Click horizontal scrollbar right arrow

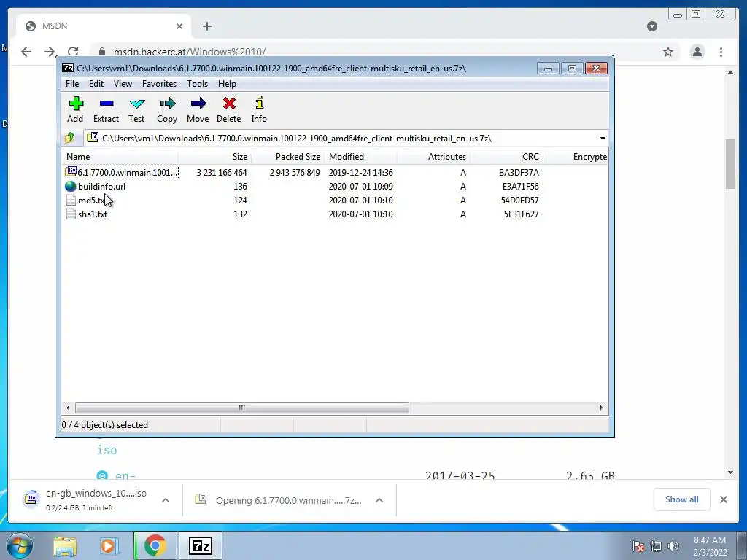click(x=601, y=408)
